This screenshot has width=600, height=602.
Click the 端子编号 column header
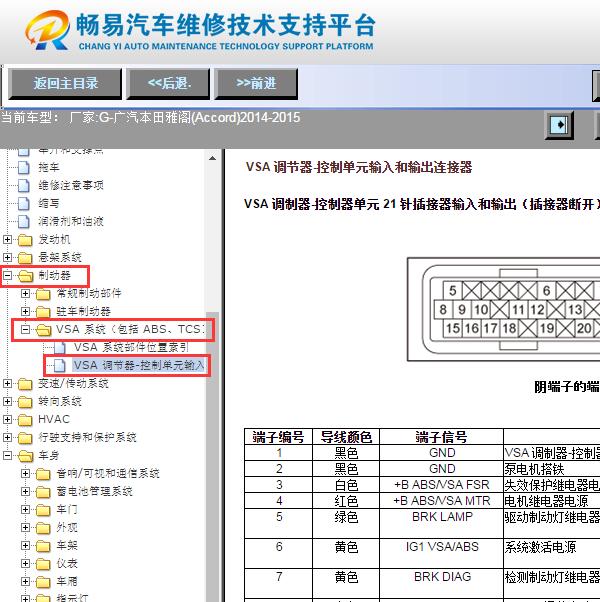click(278, 437)
